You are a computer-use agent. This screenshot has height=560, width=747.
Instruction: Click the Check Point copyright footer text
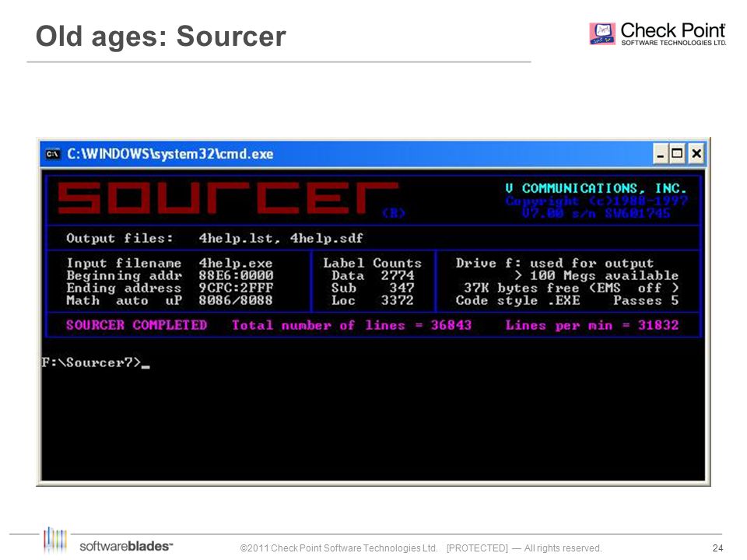(421, 548)
